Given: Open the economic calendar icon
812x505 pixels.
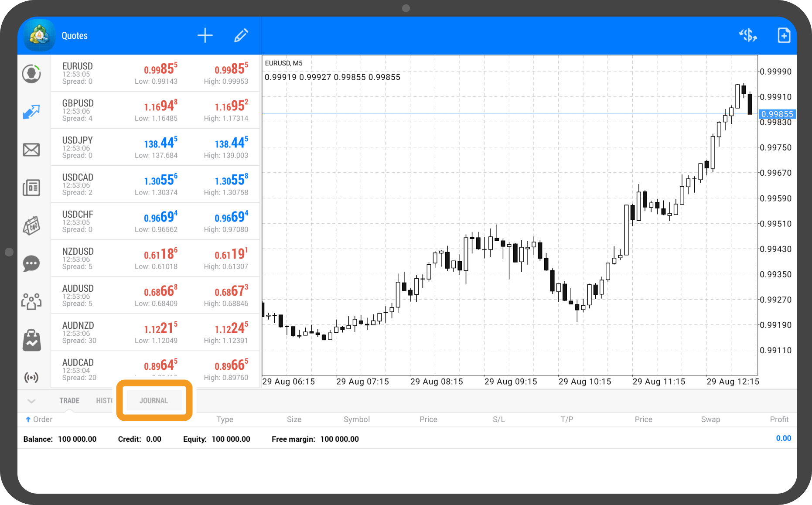Looking at the screenshot, I should pyautogui.click(x=31, y=225).
